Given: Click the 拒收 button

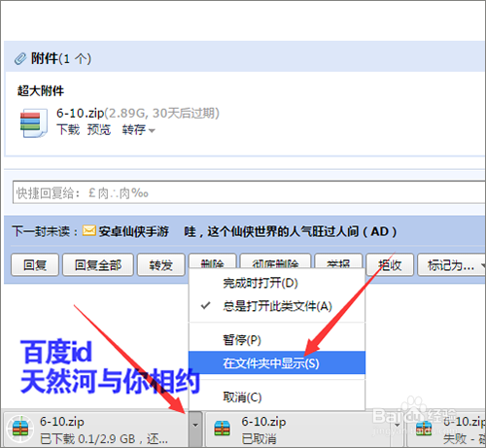Looking at the screenshot, I should (x=390, y=264).
